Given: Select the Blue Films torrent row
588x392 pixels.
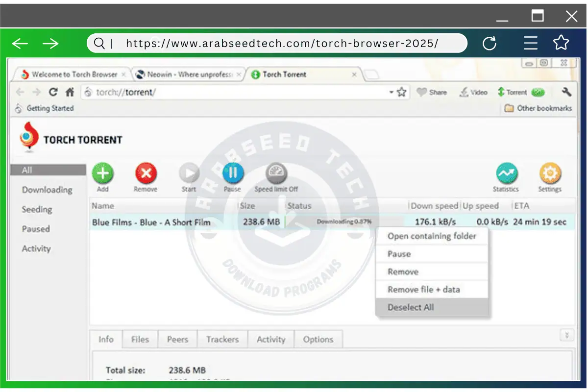Looking at the screenshot, I should [151, 221].
